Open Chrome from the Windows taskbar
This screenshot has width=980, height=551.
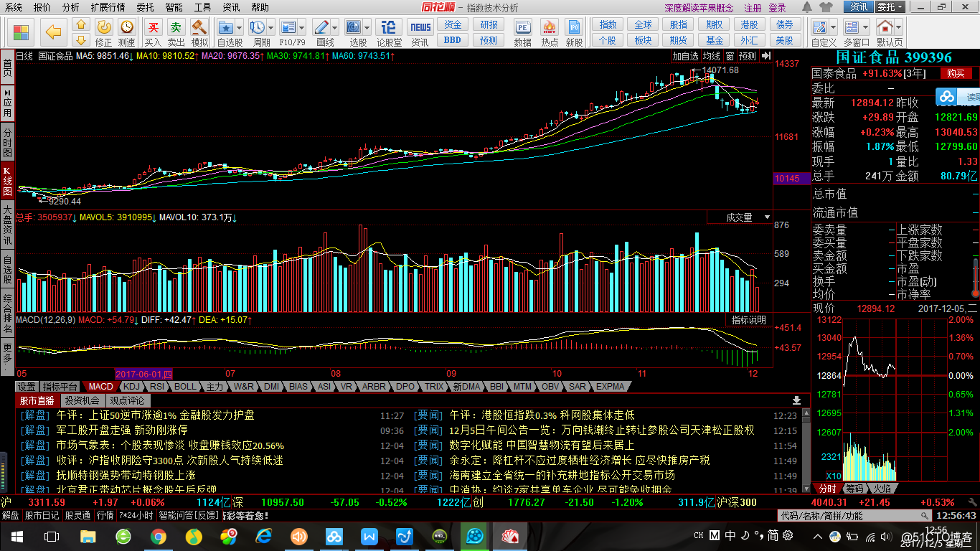click(159, 537)
